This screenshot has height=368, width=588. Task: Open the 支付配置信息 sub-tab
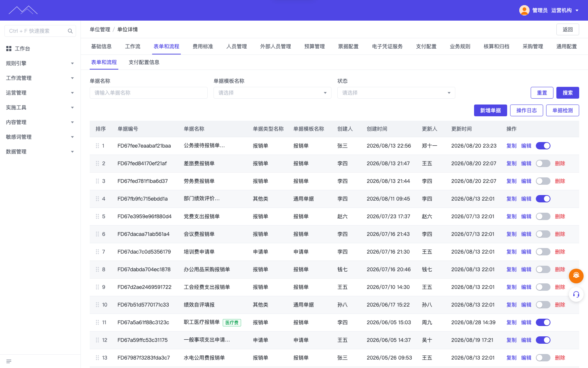click(144, 62)
